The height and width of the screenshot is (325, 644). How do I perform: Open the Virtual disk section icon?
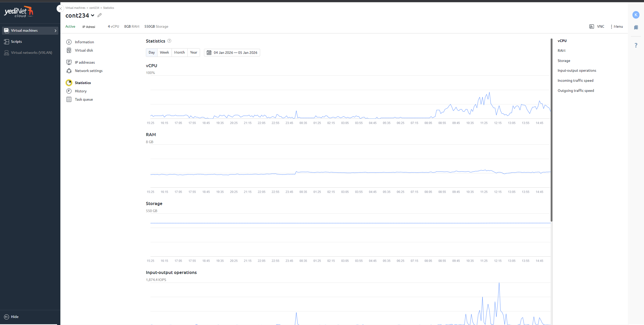coord(69,50)
